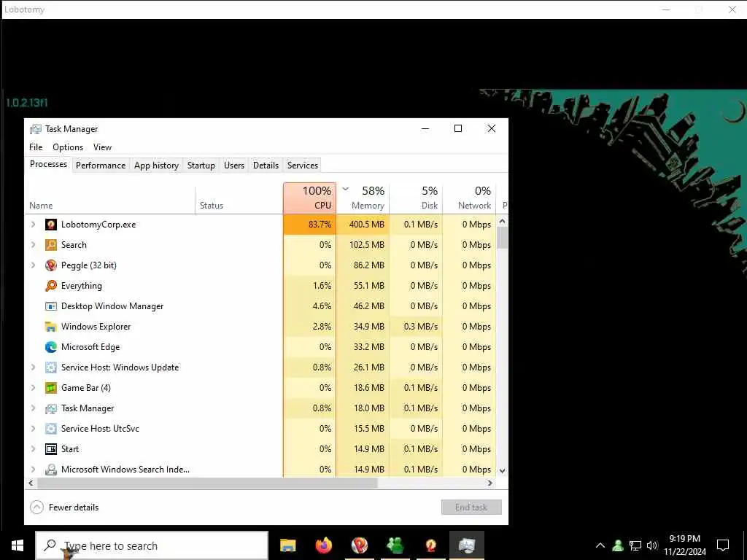Switch to Lobotomy Corporation on the taskbar
This screenshot has width=747, height=560.
tap(430, 545)
